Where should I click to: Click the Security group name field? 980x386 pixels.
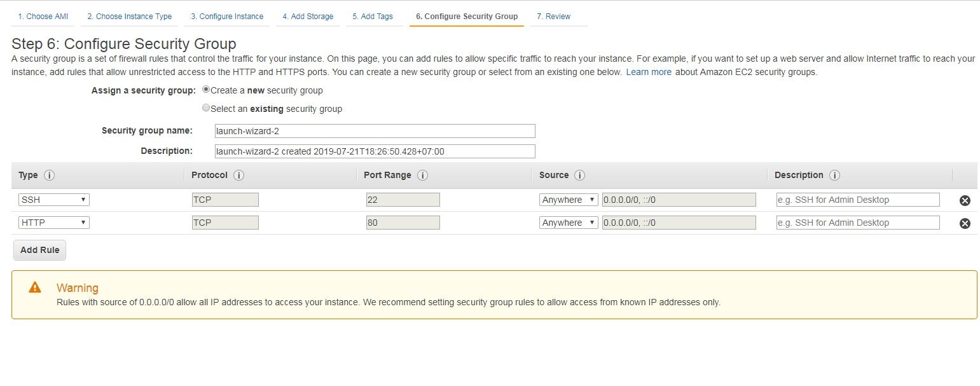pyautogui.click(x=375, y=131)
